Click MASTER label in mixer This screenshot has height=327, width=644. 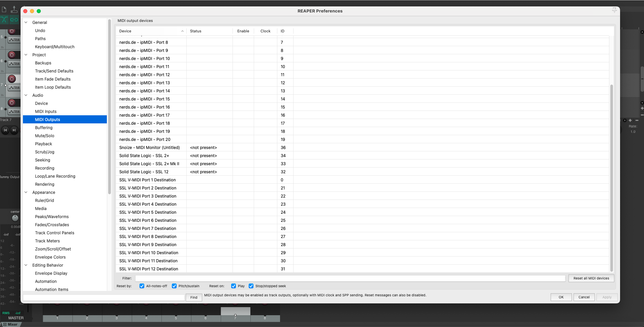pos(16,318)
